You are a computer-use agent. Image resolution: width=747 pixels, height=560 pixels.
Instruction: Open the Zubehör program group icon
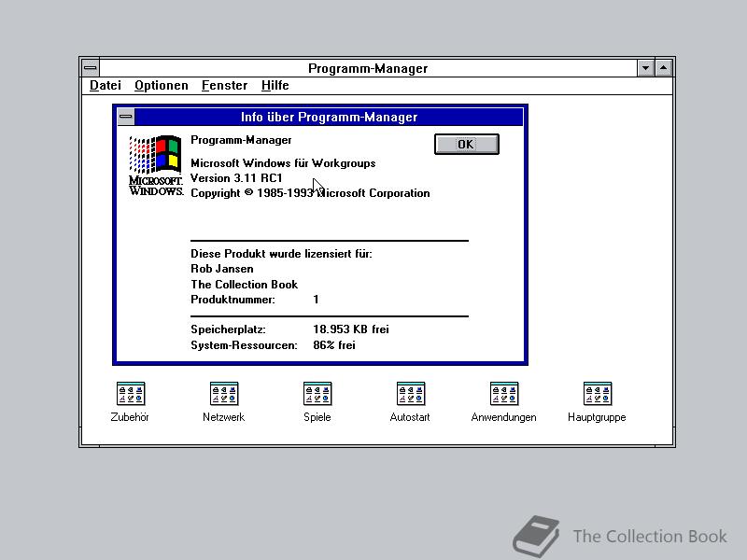point(131,394)
